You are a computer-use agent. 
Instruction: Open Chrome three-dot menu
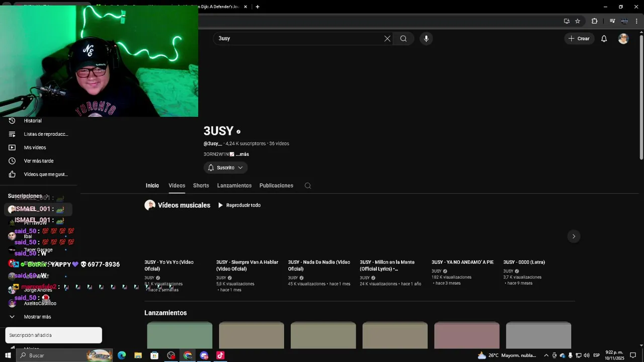(636, 21)
